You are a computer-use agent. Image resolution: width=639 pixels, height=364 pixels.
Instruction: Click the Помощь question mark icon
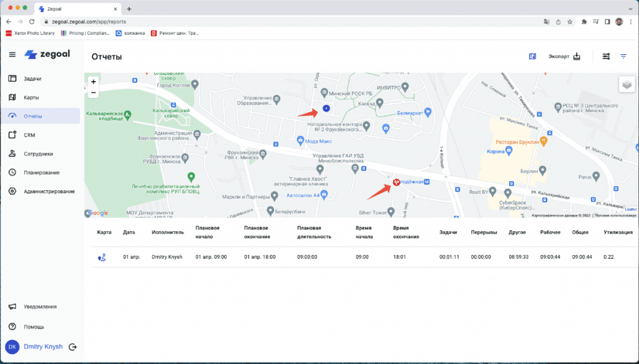[x=12, y=327]
